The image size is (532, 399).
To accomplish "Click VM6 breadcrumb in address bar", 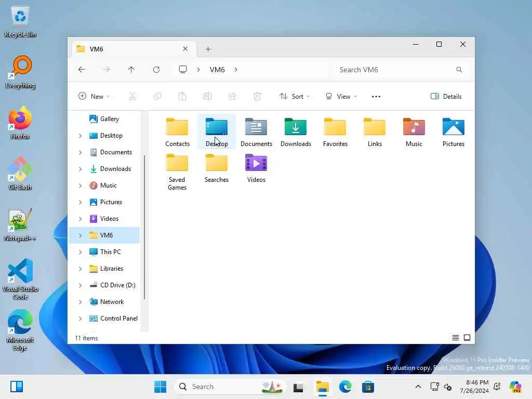I will (x=217, y=70).
